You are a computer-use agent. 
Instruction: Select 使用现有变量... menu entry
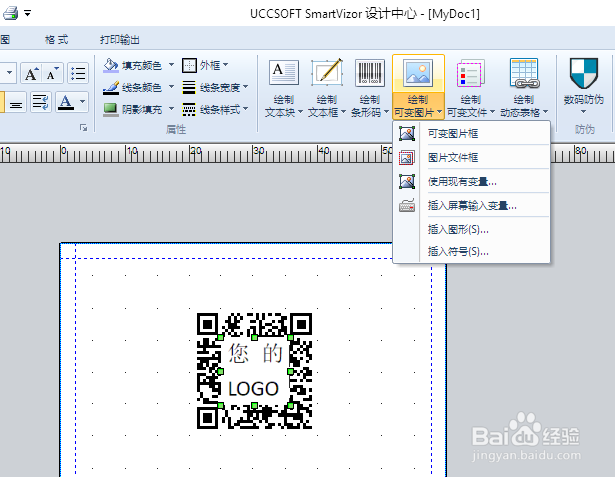(x=471, y=182)
